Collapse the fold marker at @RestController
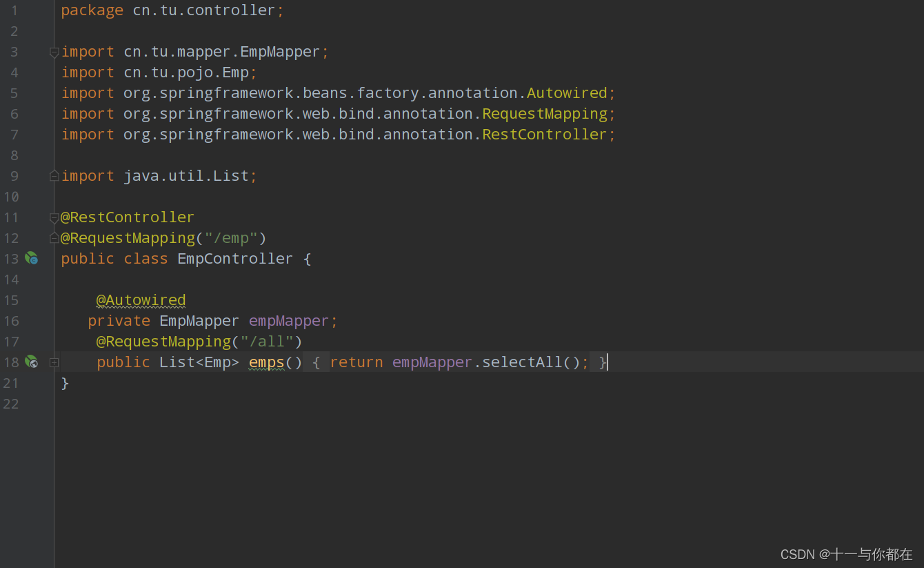The image size is (924, 568). point(54,217)
